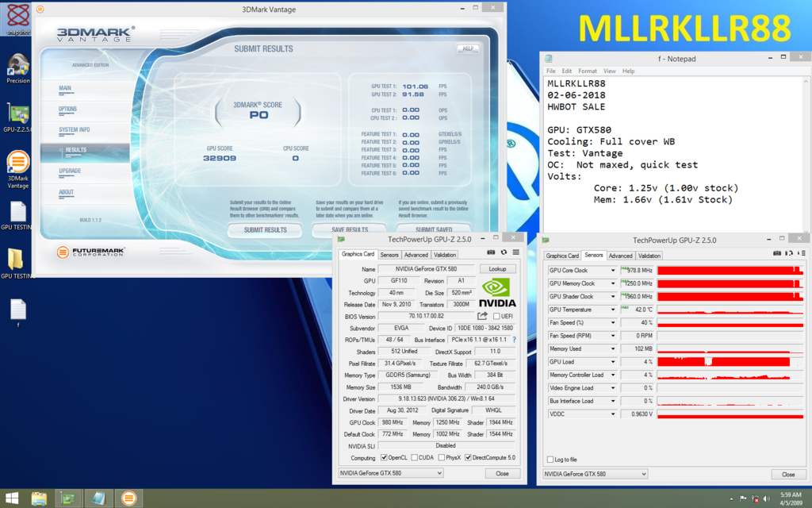
Task: Click the HELP button in 3DMark Vantage
Action: 468,48
